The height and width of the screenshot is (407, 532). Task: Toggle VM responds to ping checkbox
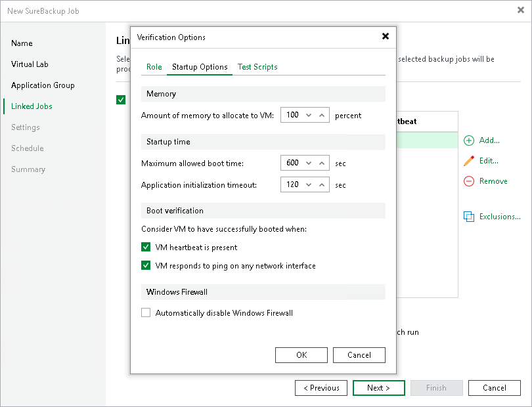click(x=146, y=265)
